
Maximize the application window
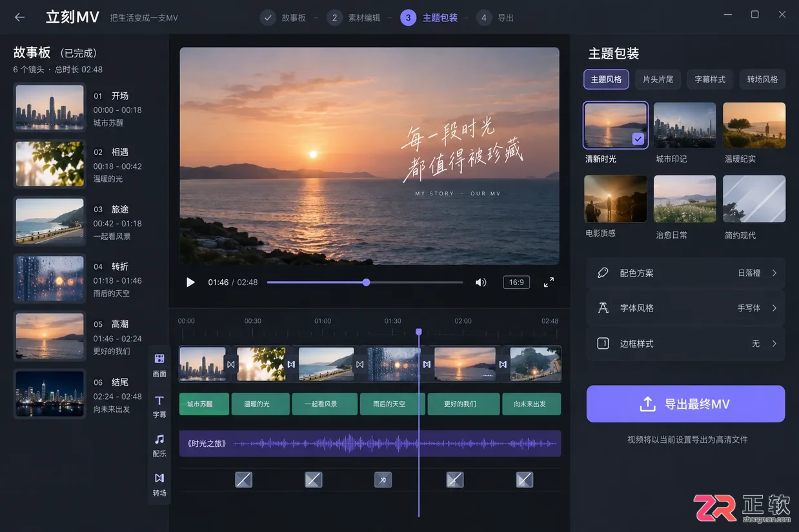(754, 15)
